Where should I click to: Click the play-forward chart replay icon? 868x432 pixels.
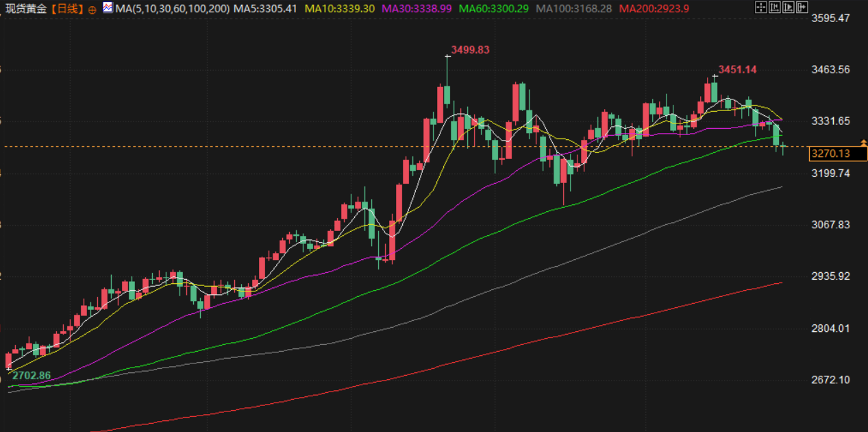coord(788,8)
